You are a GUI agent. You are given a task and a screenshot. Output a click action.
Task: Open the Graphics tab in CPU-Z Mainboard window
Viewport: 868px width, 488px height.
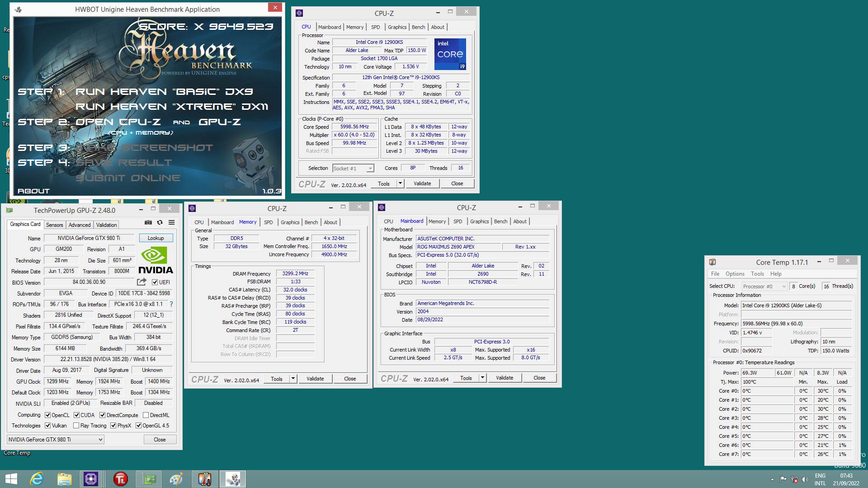[x=479, y=221]
